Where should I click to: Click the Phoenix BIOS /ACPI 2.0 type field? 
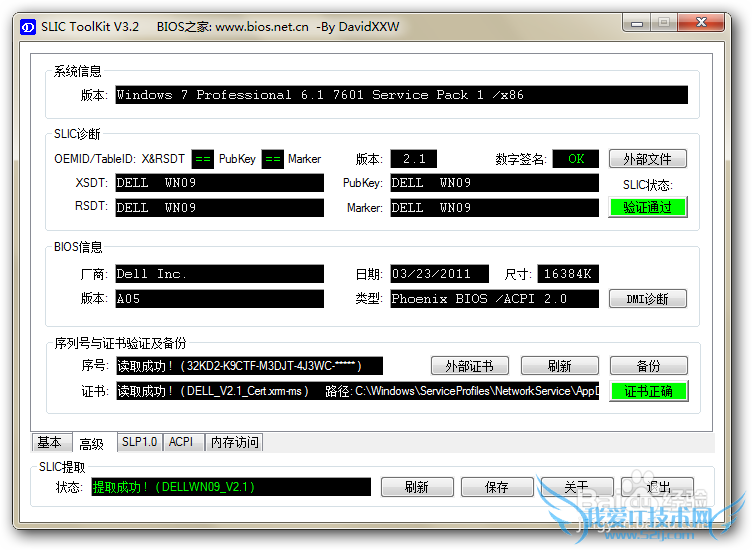(494, 299)
